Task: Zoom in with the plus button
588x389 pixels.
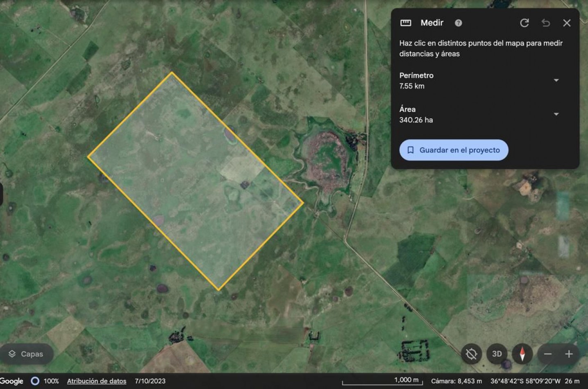Action: click(569, 354)
